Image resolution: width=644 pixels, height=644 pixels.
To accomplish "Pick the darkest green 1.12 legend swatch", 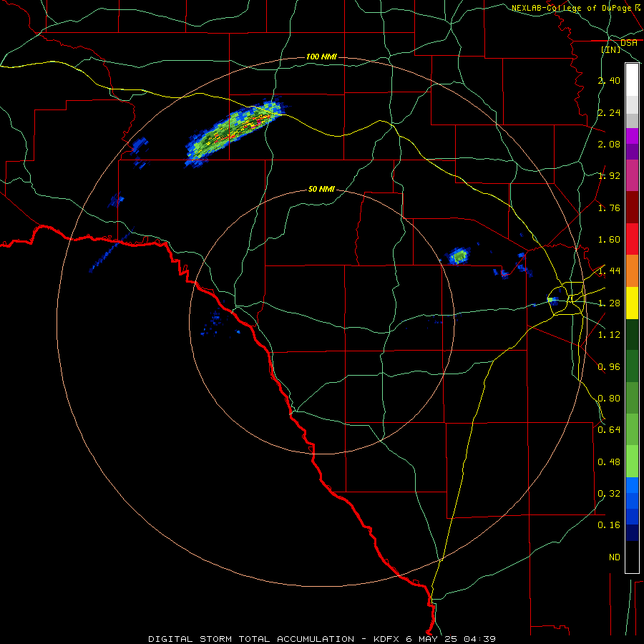I will [x=632, y=334].
